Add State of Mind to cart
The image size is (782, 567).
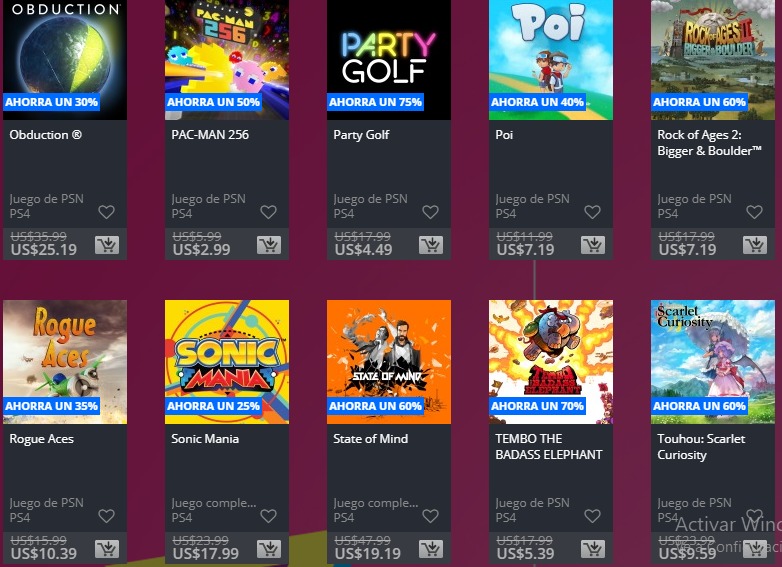point(431,549)
